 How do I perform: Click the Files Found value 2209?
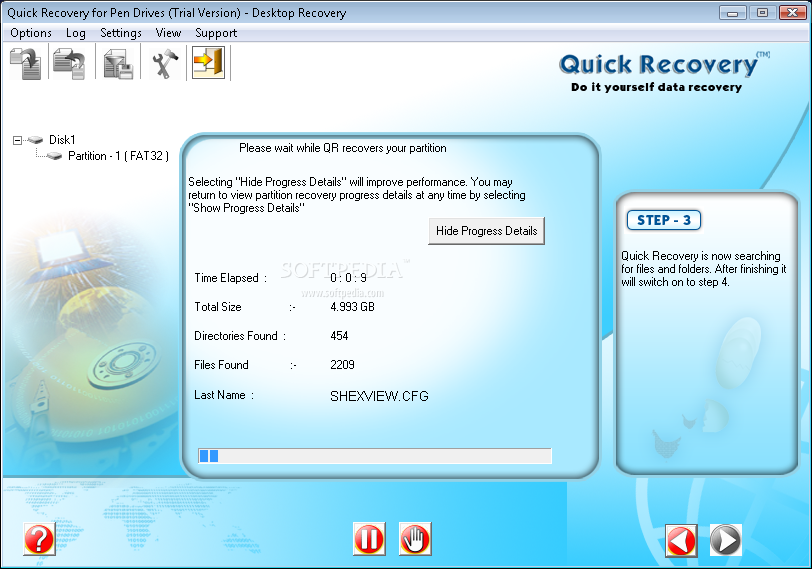pyautogui.click(x=342, y=365)
